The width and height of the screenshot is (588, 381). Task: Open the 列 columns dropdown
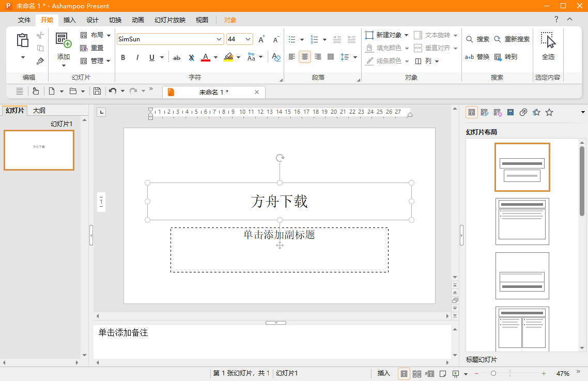[x=437, y=61]
